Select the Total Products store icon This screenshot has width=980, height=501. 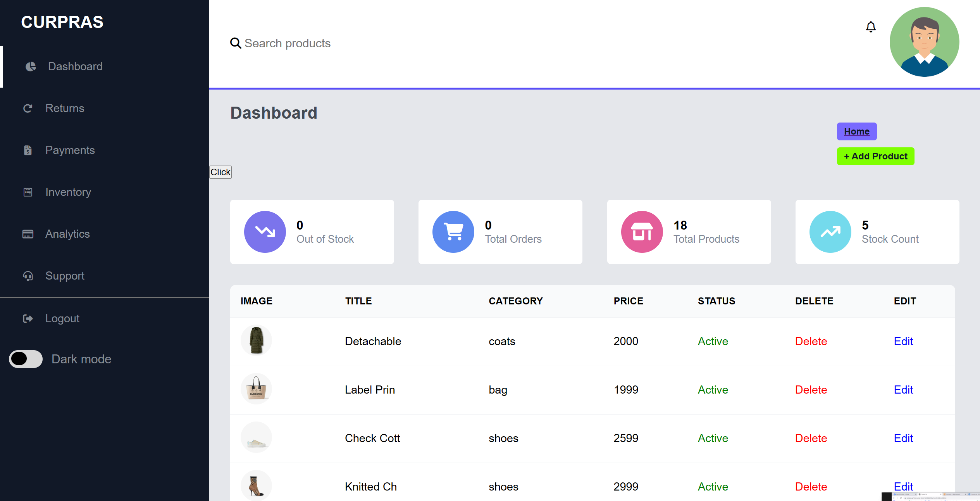pos(641,231)
